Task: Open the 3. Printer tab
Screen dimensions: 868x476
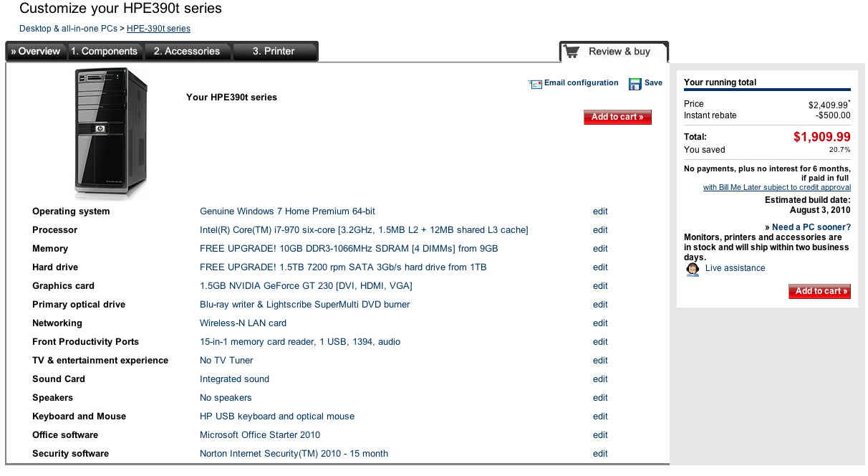Action: (274, 52)
